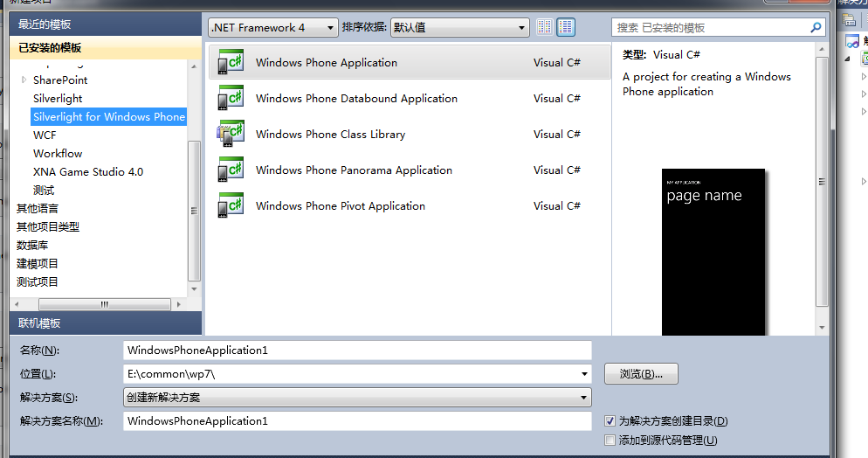Click the tree scroll right arrow

pyautogui.click(x=178, y=304)
